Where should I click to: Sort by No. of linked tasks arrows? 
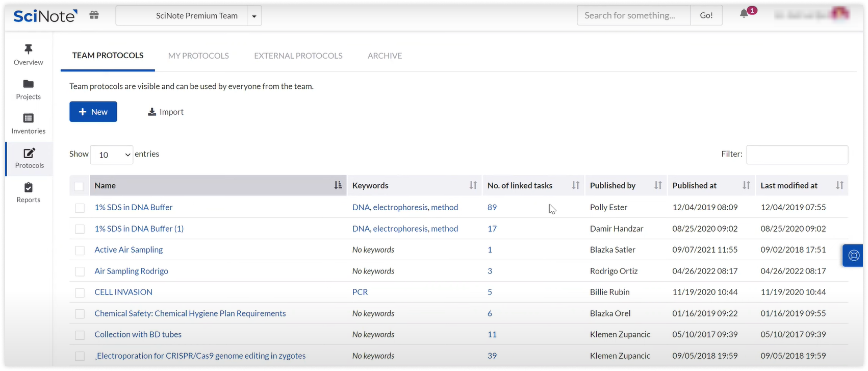coord(576,185)
